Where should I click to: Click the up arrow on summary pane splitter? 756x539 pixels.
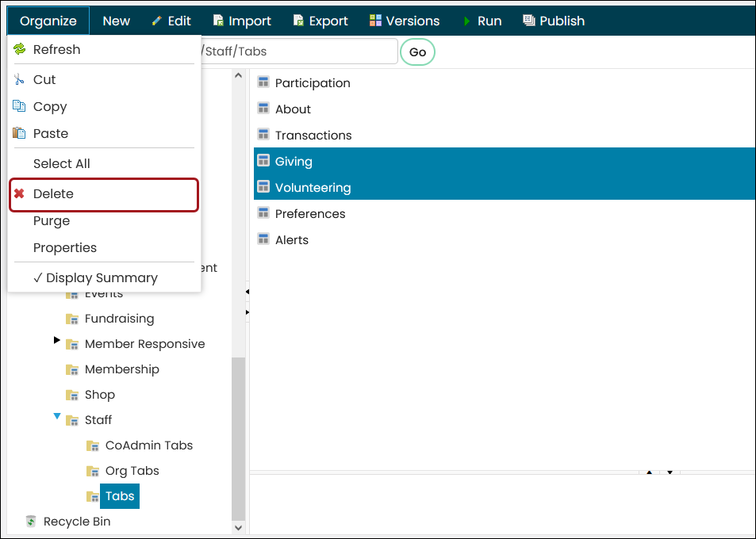(650, 472)
